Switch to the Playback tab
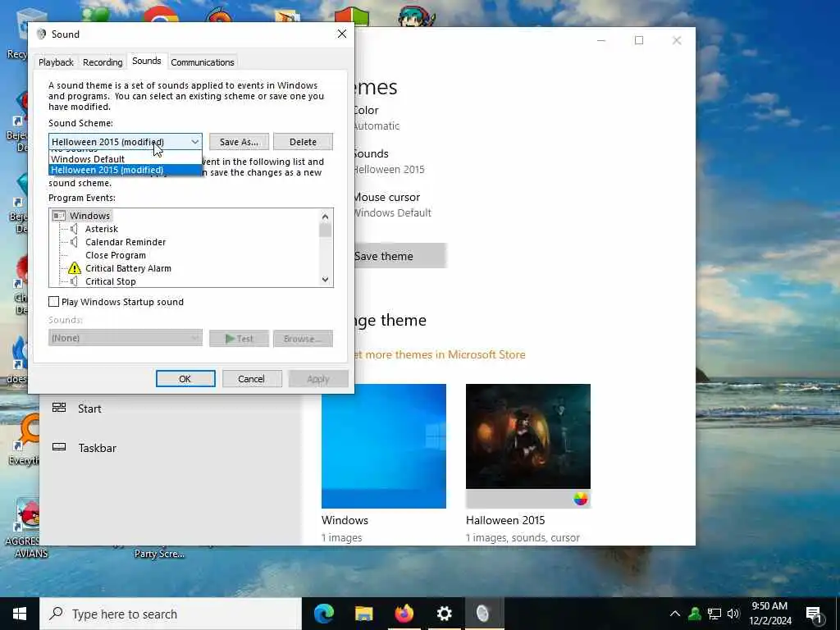Image resolution: width=840 pixels, height=630 pixels. click(56, 62)
